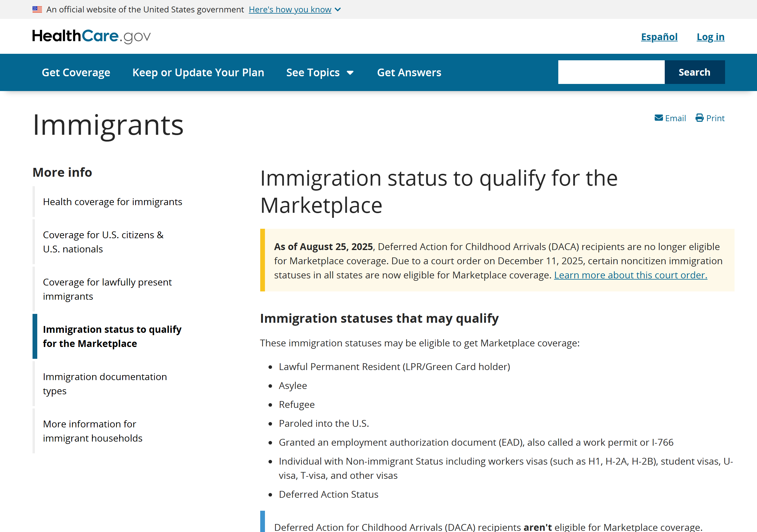Click "An official website" government banner text

coord(145,9)
